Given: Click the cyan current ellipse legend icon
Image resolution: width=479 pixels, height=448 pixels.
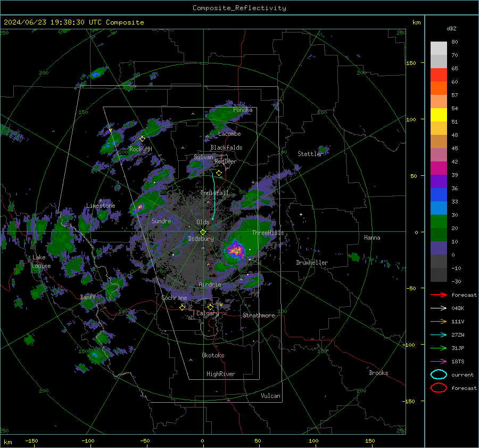Looking at the screenshot, I should pyautogui.click(x=439, y=374).
